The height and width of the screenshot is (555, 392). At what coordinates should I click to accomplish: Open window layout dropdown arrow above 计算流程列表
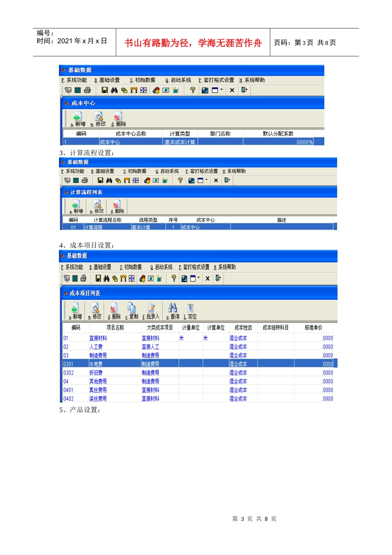point(207,180)
